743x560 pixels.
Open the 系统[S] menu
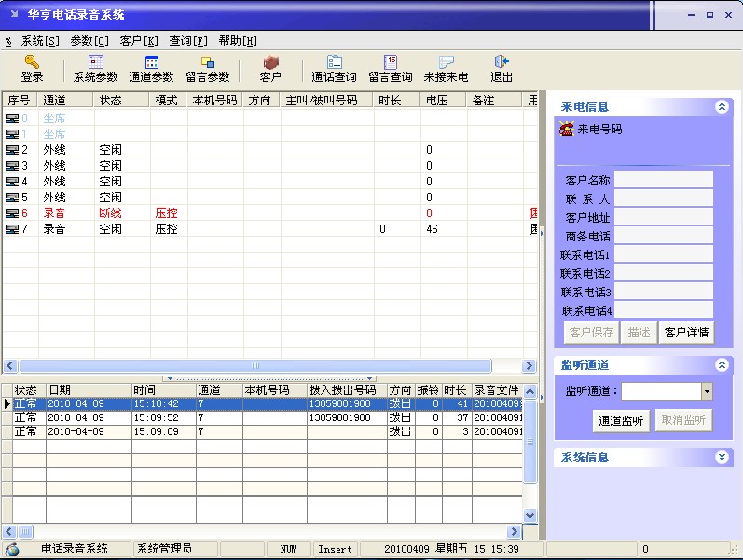[x=40, y=41]
